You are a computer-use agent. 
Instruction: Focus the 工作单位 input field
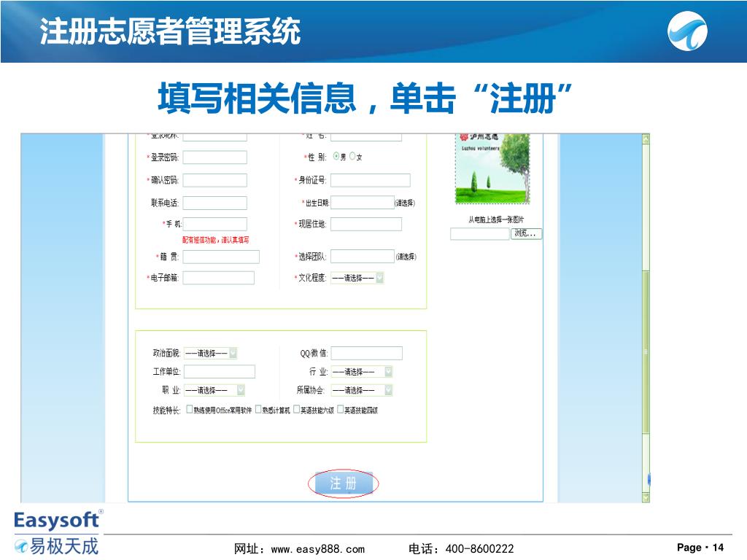coord(220,371)
